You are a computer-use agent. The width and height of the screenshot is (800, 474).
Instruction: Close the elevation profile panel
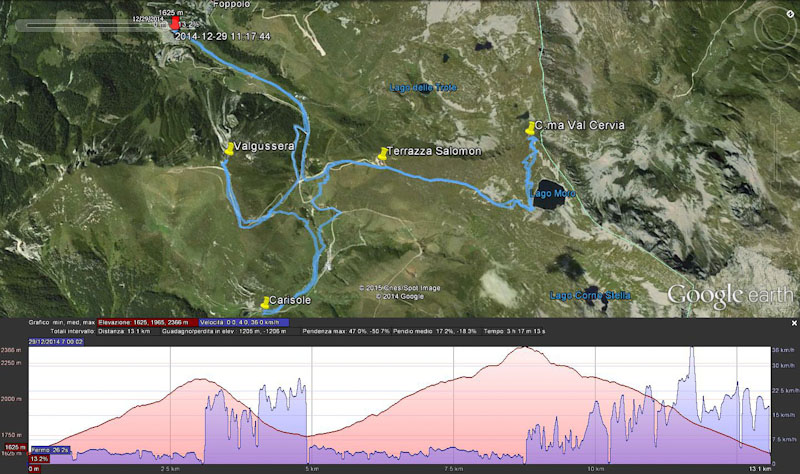(x=794, y=323)
